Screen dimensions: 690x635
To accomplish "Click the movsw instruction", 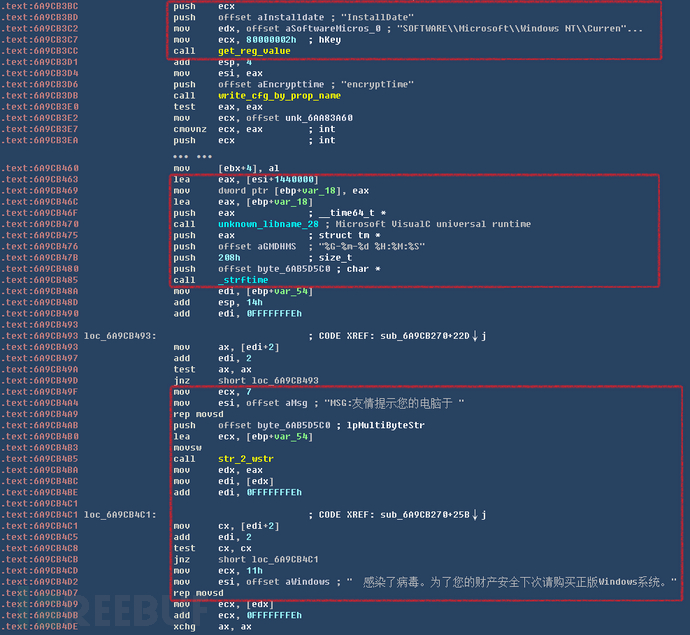I will tap(187, 448).
